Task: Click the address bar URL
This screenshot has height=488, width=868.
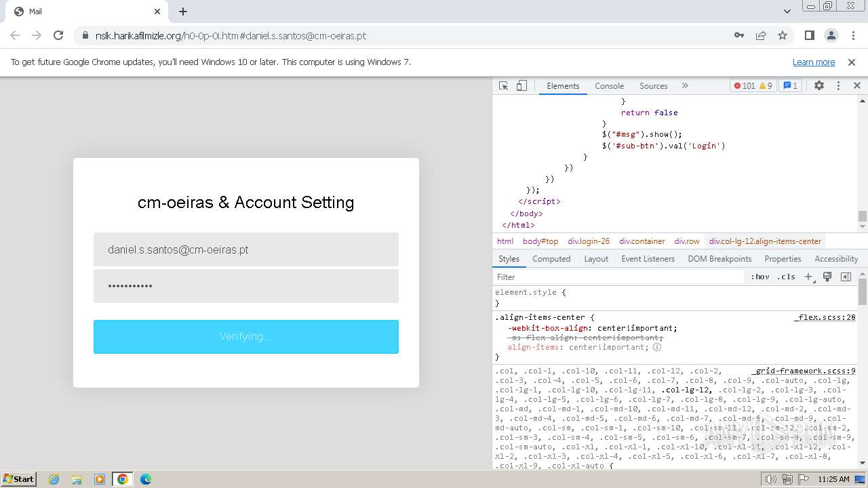Action: (x=231, y=36)
